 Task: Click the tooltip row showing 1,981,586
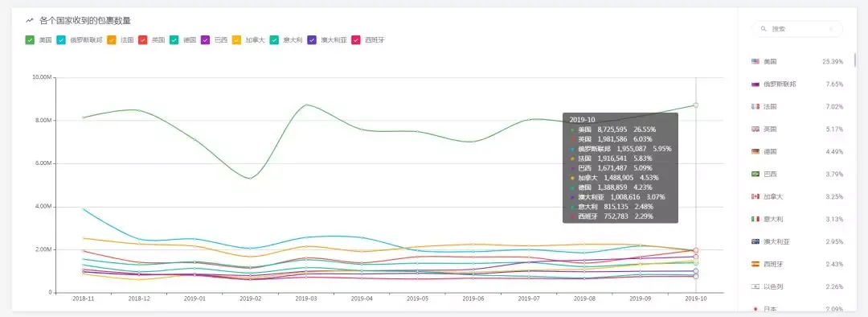click(x=611, y=138)
